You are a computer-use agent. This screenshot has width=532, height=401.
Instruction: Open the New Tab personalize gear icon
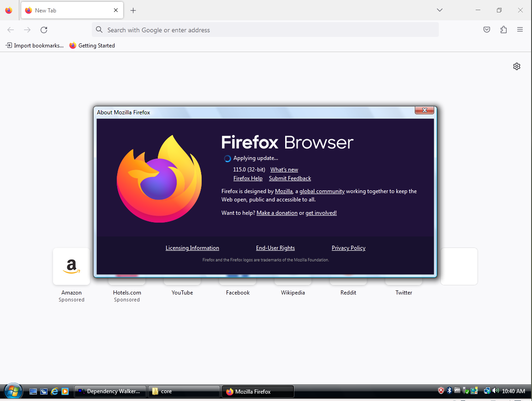(x=517, y=66)
